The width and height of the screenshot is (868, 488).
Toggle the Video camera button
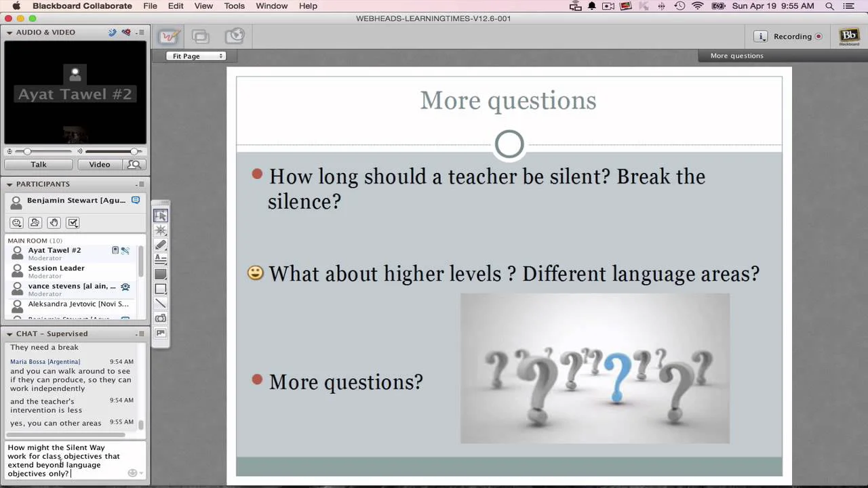pyautogui.click(x=100, y=165)
